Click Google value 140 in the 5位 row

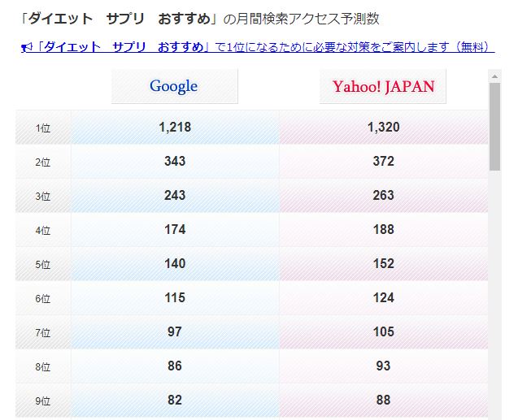click(175, 263)
